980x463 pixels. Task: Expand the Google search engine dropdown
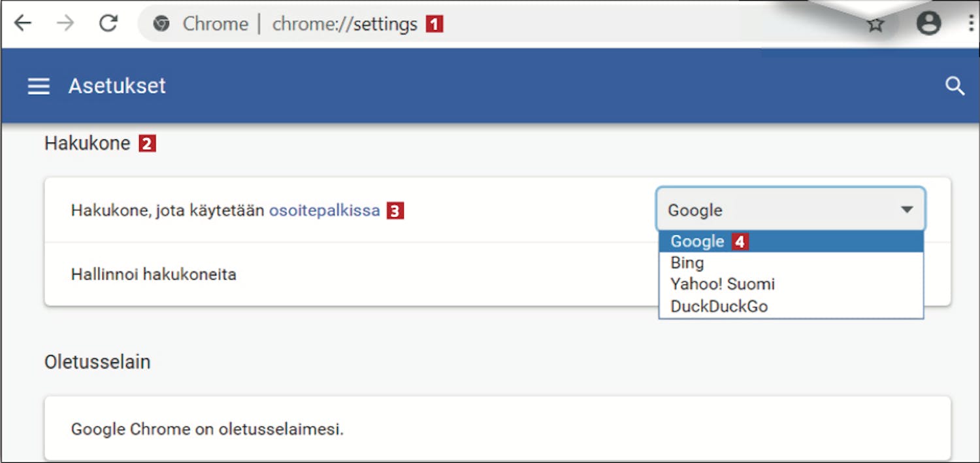point(791,210)
